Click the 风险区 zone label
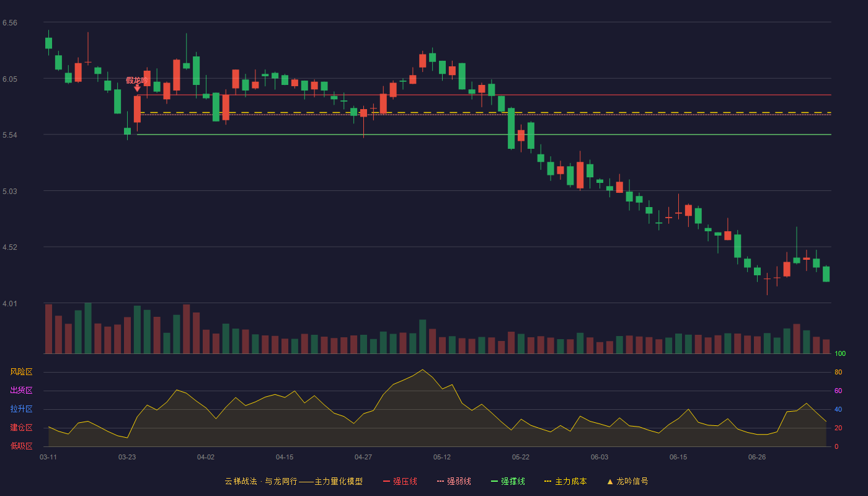This screenshot has height=496, width=868. click(x=21, y=372)
